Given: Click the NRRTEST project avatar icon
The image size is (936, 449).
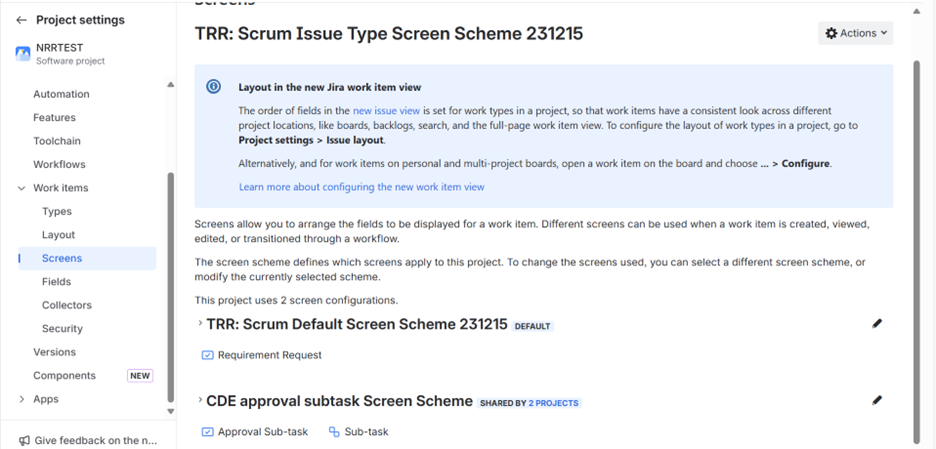Looking at the screenshot, I should pos(23,54).
